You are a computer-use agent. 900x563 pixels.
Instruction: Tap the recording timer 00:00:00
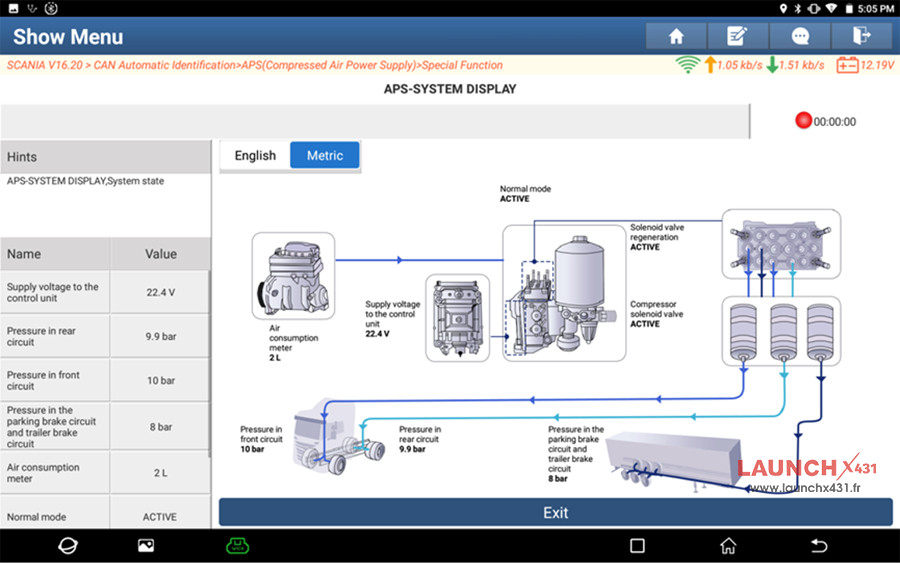pyautogui.click(x=835, y=122)
